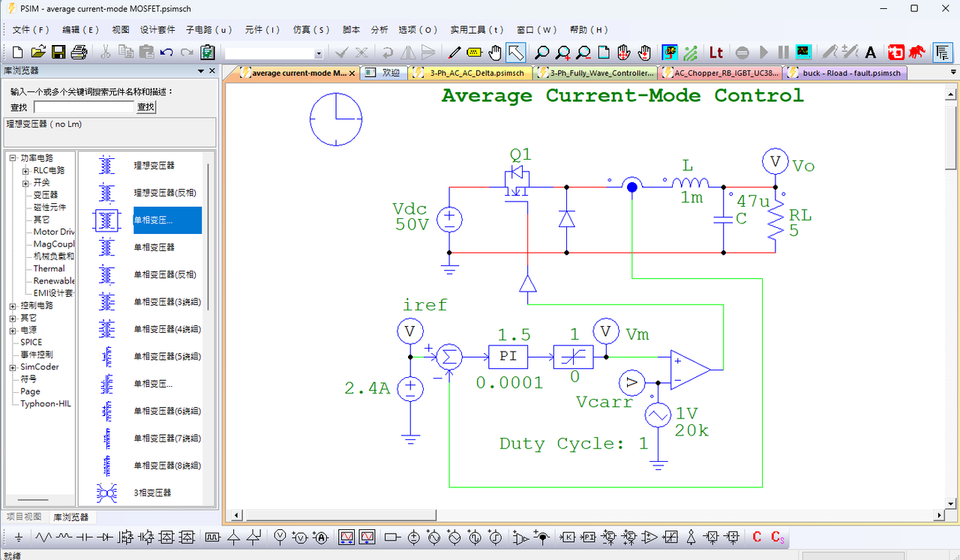Switch to buck - Rload - fault.psimsch tab

coord(845,73)
